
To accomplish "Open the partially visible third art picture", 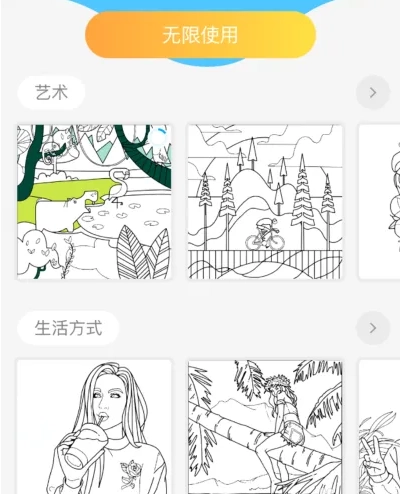I will [x=379, y=202].
